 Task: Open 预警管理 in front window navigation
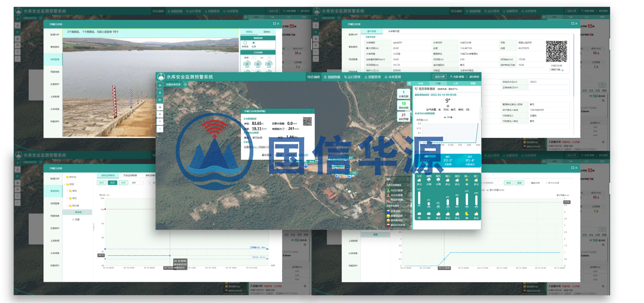click(x=372, y=77)
